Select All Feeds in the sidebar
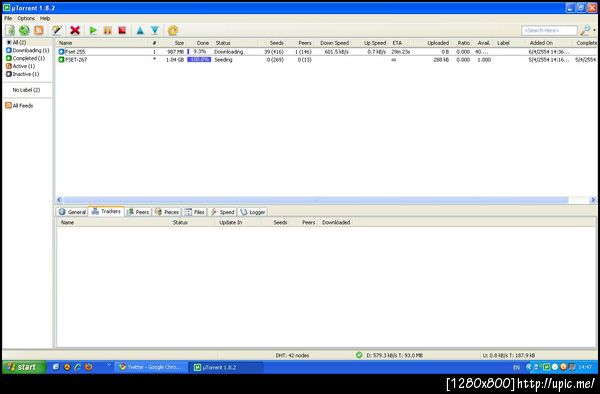600x394 pixels. [x=19, y=106]
